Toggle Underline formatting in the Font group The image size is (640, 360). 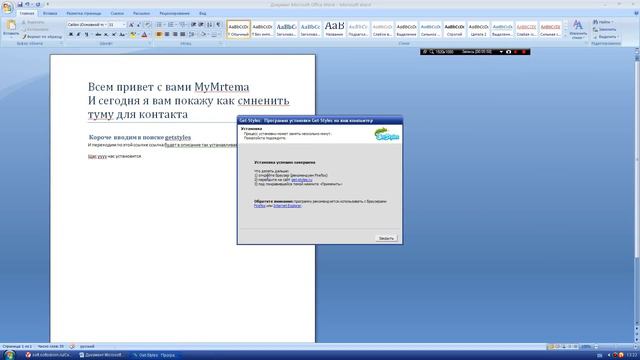pyautogui.click(x=87, y=35)
